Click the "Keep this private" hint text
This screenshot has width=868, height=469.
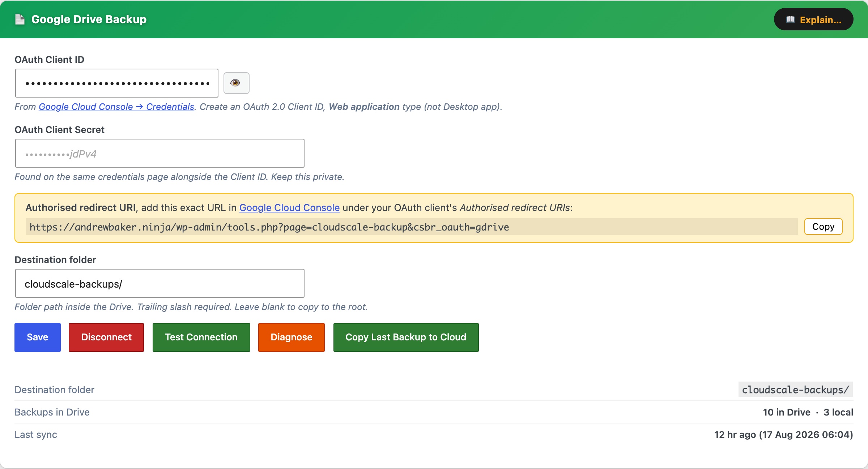point(307,177)
